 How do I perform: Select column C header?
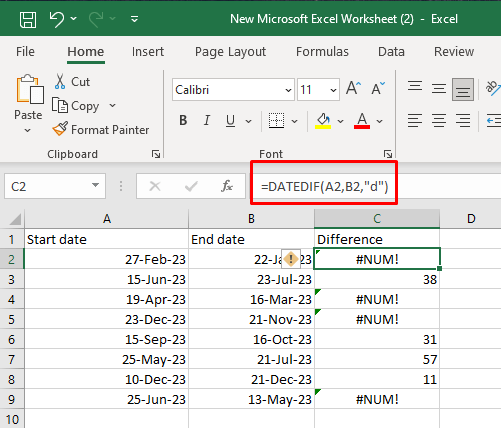(377, 219)
